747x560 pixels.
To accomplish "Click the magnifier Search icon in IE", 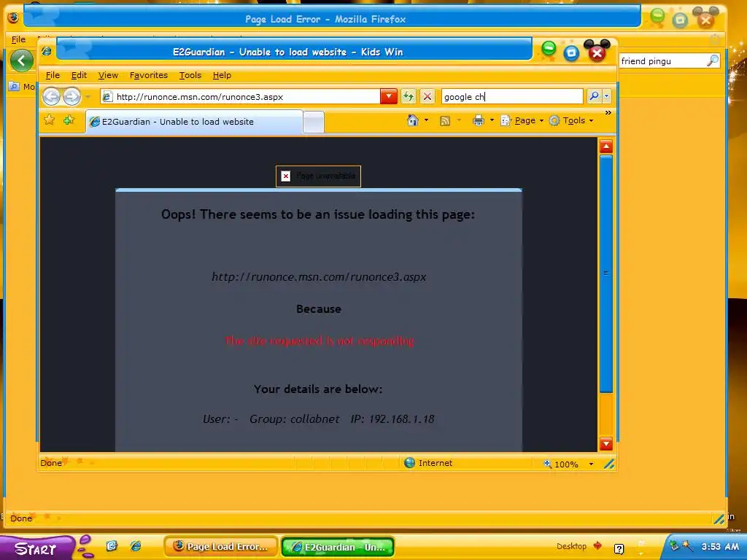I will click(594, 96).
